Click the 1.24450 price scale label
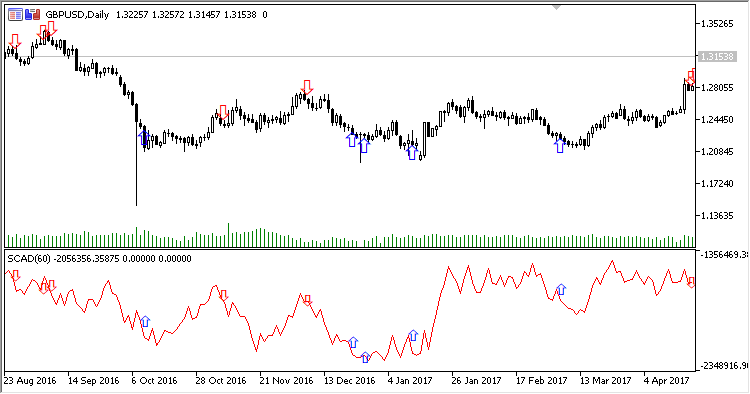The width and height of the screenshot is (750, 394). [717, 120]
